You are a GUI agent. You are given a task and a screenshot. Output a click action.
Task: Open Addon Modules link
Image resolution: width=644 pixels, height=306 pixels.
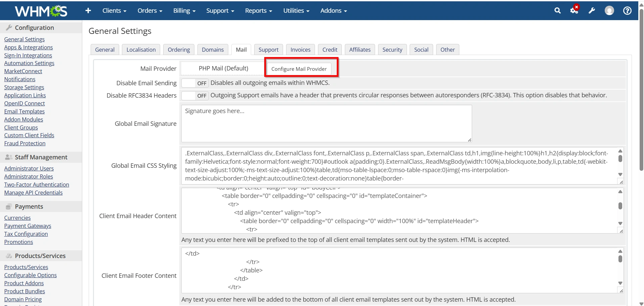[24, 119]
